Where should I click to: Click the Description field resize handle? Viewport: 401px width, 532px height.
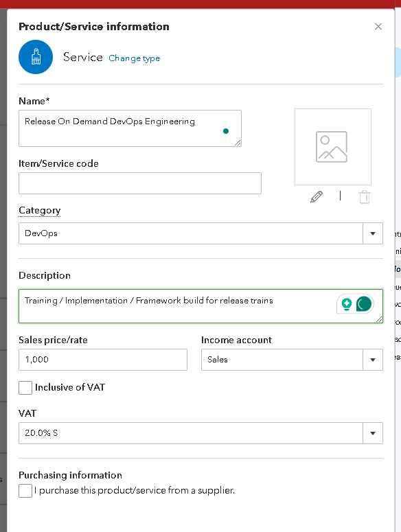coord(379,319)
